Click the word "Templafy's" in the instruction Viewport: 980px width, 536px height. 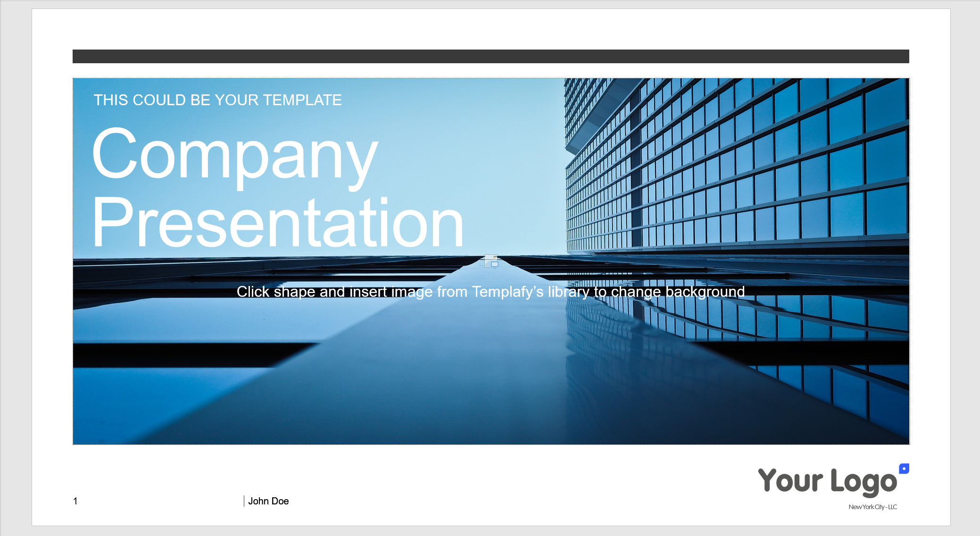[x=508, y=292]
